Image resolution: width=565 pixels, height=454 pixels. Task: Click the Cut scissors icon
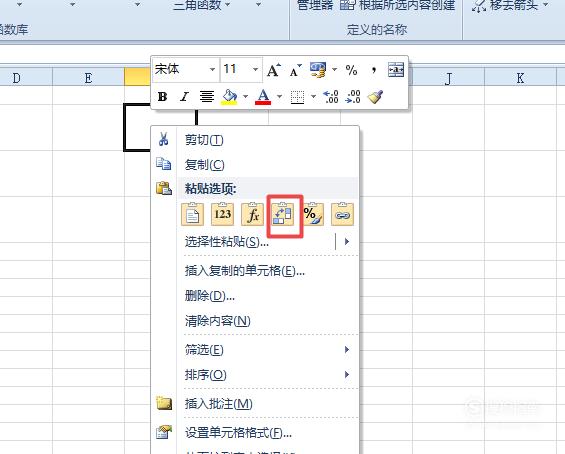[x=163, y=139]
